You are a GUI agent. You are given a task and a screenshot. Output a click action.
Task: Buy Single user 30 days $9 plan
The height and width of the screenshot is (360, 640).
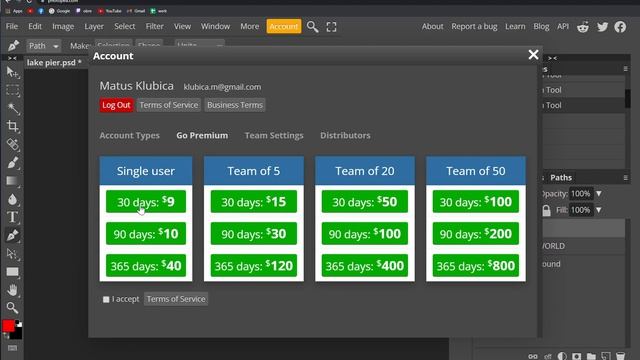(x=146, y=202)
